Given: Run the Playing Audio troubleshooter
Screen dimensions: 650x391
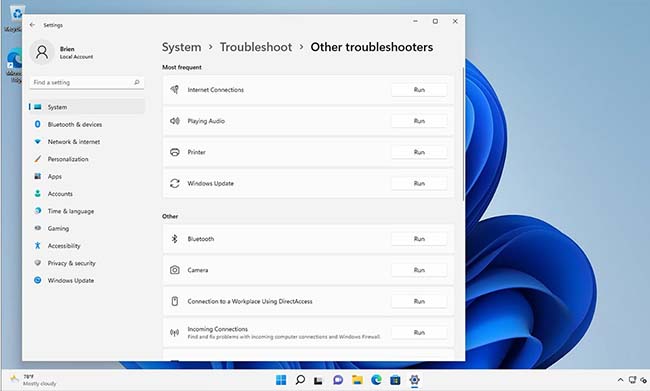Looking at the screenshot, I should click(419, 121).
